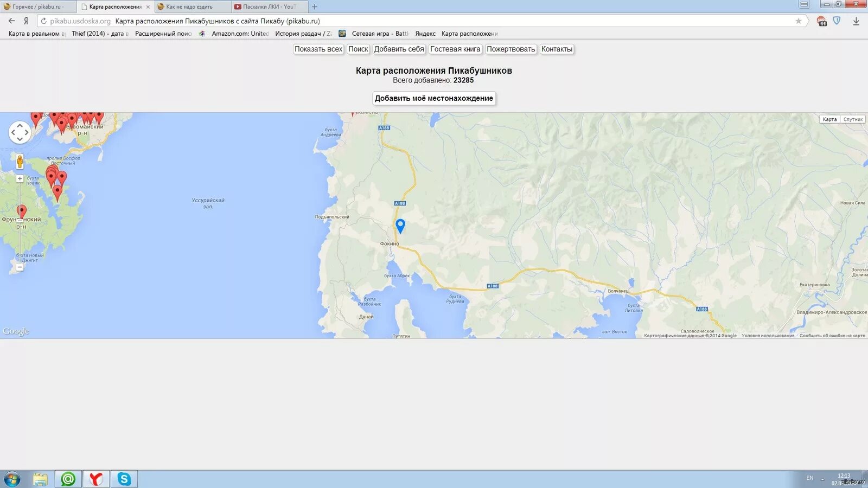Bookmark this page with the star icon
This screenshot has width=868, height=488.
tap(799, 21)
